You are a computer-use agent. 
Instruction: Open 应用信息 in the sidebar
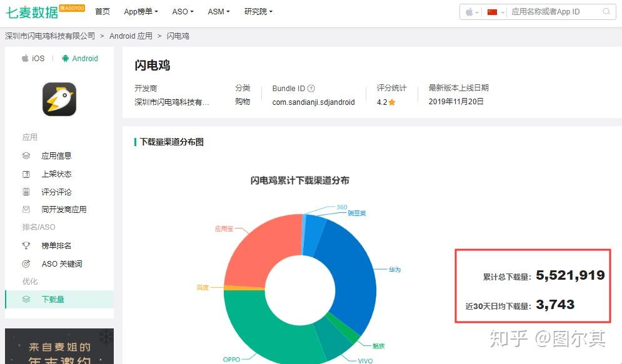[x=56, y=155]
